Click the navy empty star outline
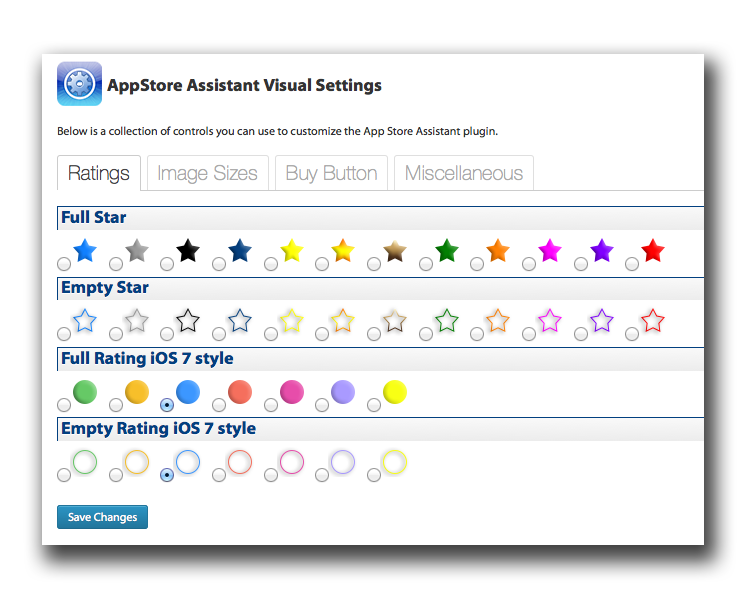This screenshot has height=600, width=746. pos(240,321)
